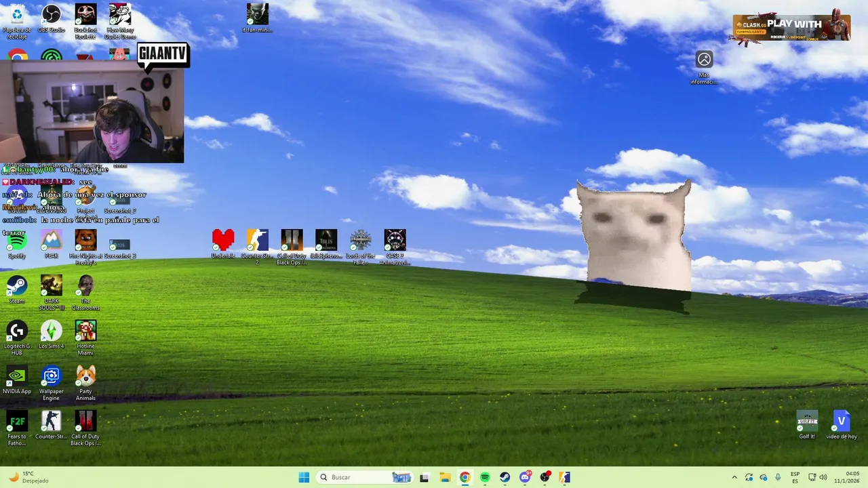Select the Steam desktop shortcut
This screenshot has width=868, height=488.
pos(17,289)
